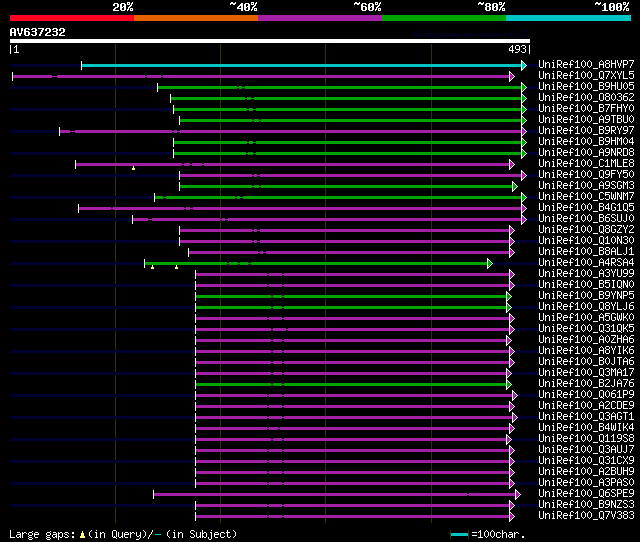640x542 pixels.
Task: Click the green alignment bar for A4RSA4
Action: [x=316, y=264]
